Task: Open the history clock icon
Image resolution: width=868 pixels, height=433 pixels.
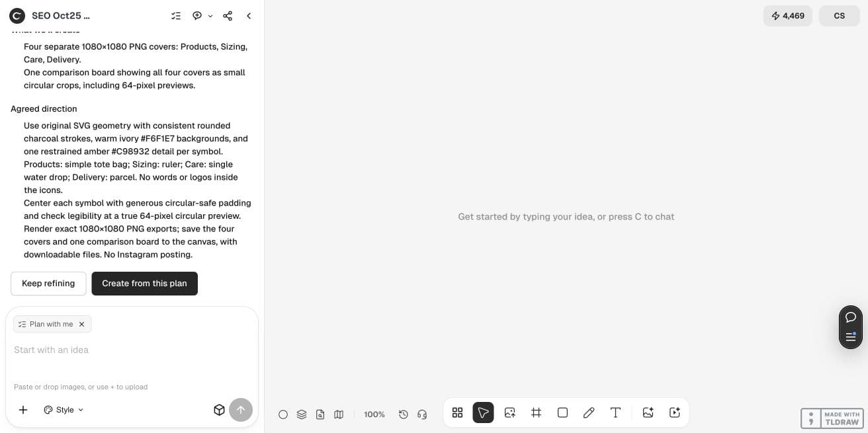Action: click(x=404, y=414)
